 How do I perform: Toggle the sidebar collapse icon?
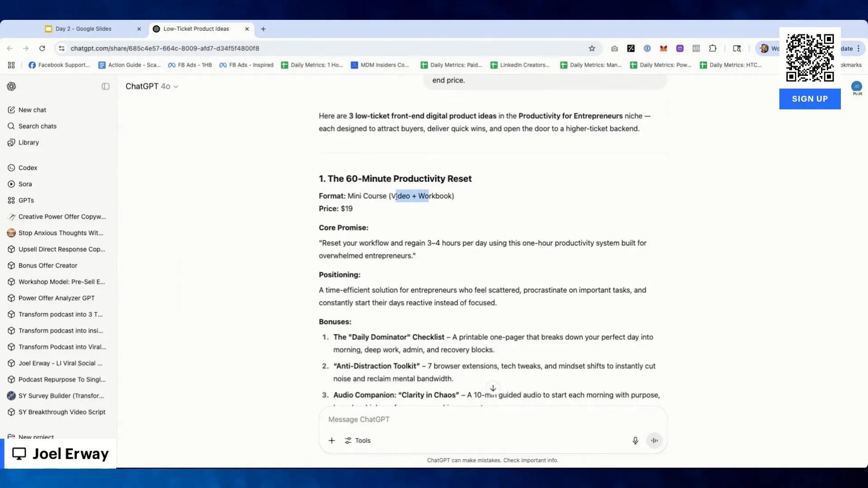coord(105,86)
